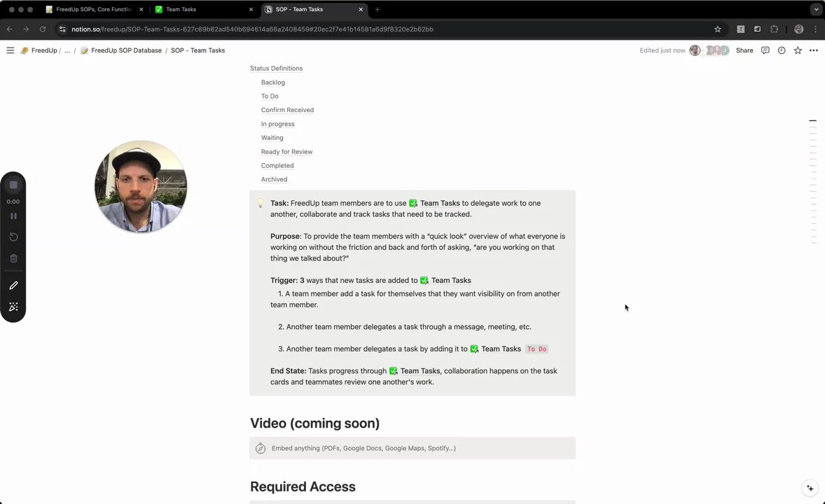Image resolution: width=825 pixels, height=504 pixels.
Task: Go forward with browser forward arrow
Action: coord(26,29)
